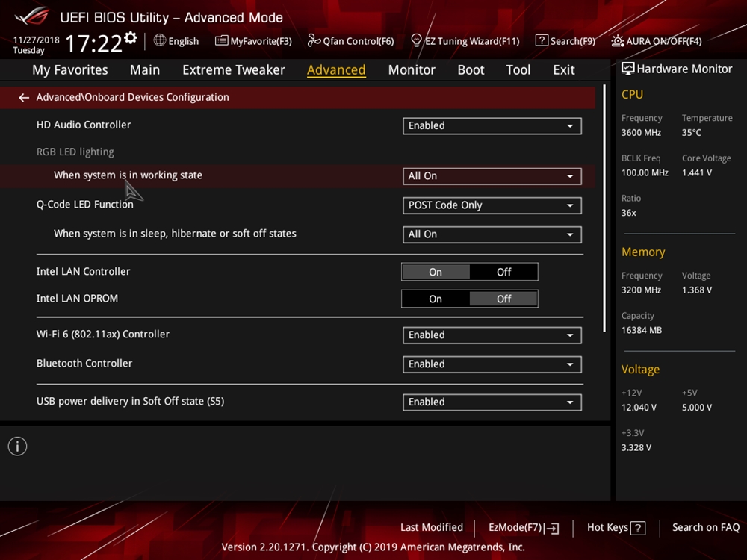
Task: Toggle AURA ON/OFF lighting icon
Action: (x=618, y=41)
